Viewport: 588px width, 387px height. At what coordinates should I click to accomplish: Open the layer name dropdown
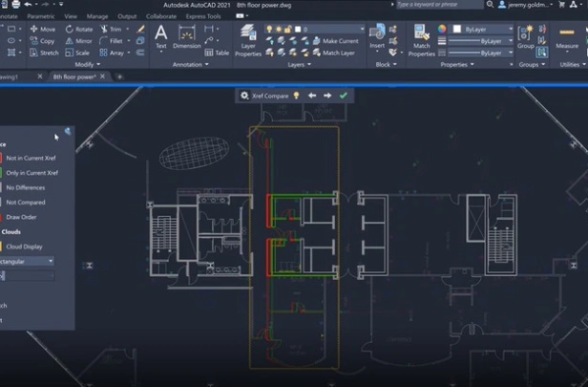pos(334,29)
